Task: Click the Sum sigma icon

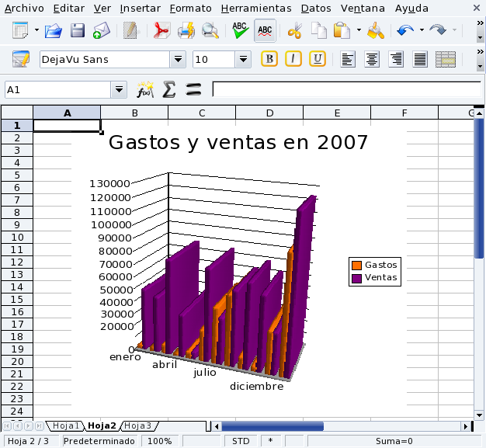Action: [169, 90]
